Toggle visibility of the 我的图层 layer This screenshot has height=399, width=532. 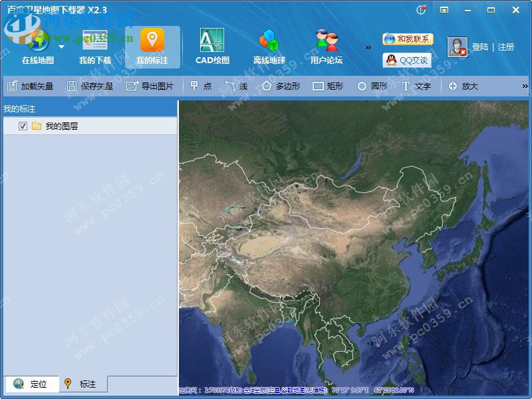(x=21, y=126)
